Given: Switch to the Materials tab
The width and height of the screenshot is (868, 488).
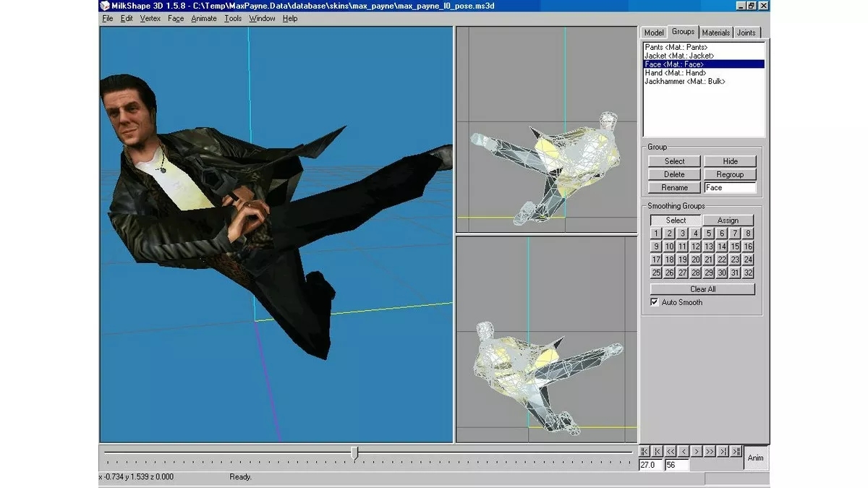Looking at the screenshot, I should coord(716,33).
